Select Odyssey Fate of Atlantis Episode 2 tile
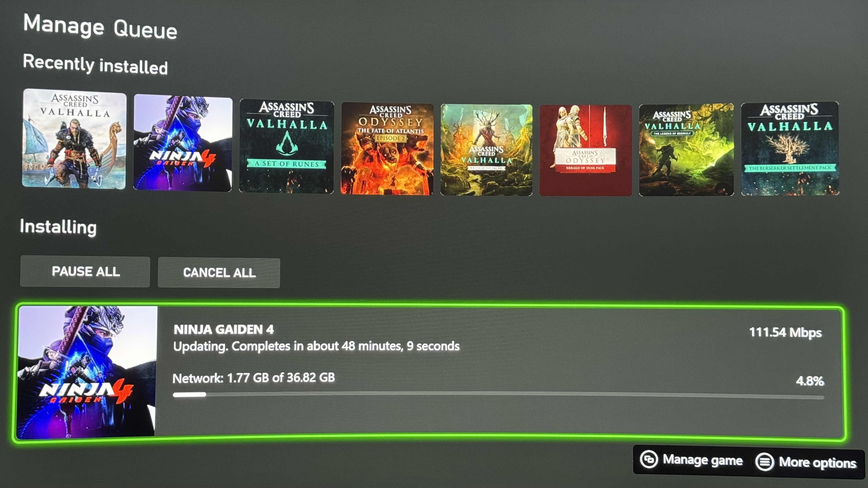868x488 pixels. click(387, 149)
